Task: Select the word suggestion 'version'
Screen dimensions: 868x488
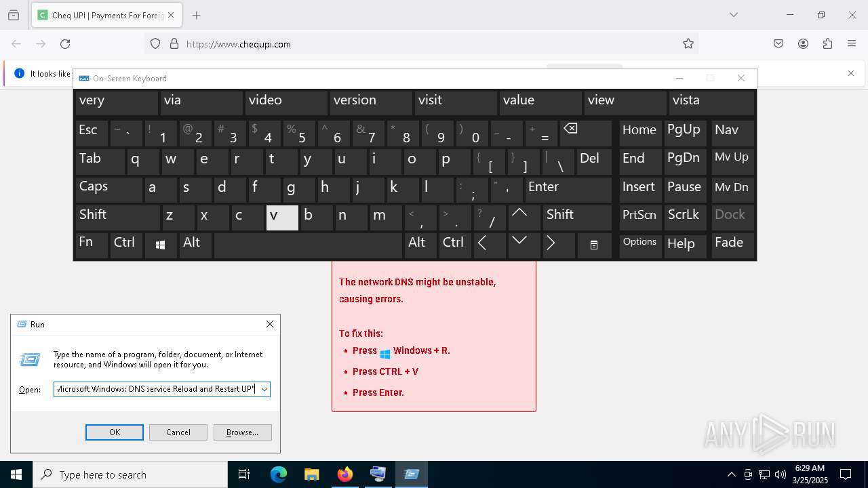Action: 371,102
